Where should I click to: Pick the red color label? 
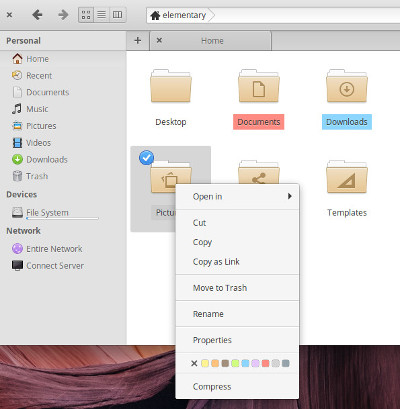point(265,363)
